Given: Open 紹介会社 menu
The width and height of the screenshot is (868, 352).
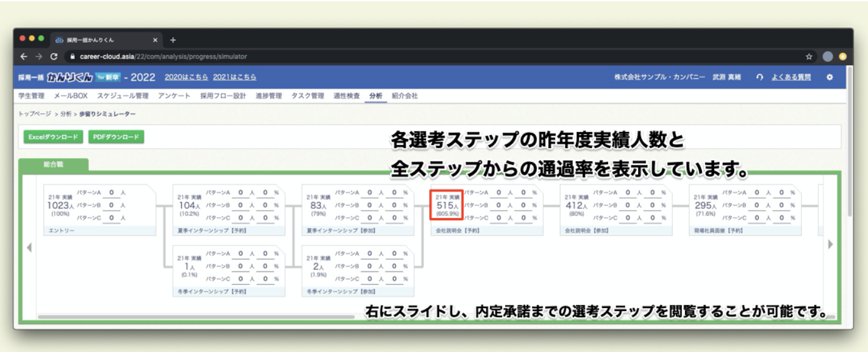Looking at the screenshot, I should coord(405,96).
